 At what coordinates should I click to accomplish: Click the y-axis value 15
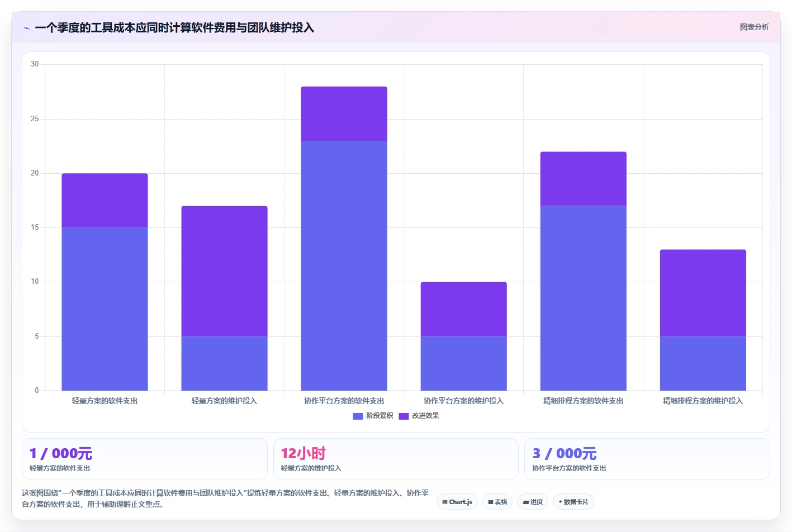[35, 227]
